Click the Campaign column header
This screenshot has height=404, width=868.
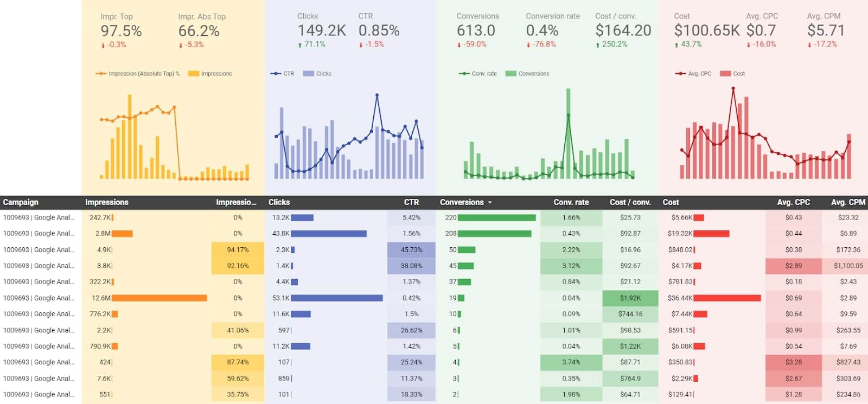coord(21,202)
